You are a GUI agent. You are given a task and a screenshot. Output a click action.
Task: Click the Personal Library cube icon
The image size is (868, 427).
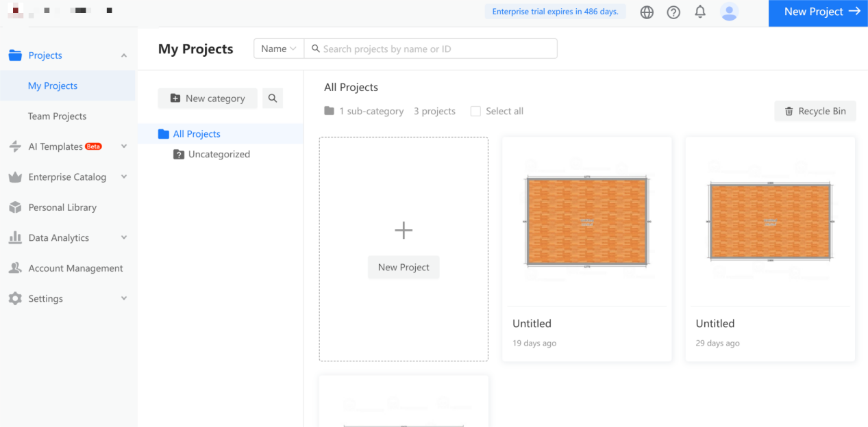pos(15,207)
